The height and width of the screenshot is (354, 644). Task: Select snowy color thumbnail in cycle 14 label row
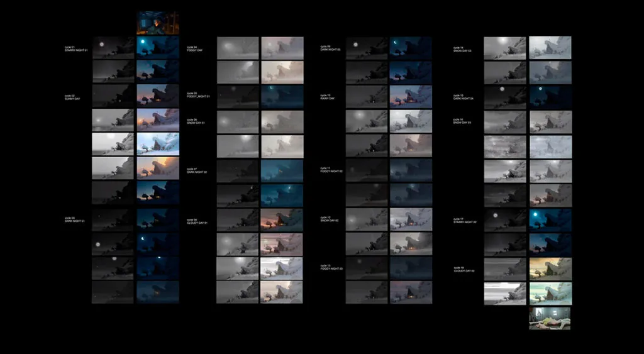(x=550, y=48)
